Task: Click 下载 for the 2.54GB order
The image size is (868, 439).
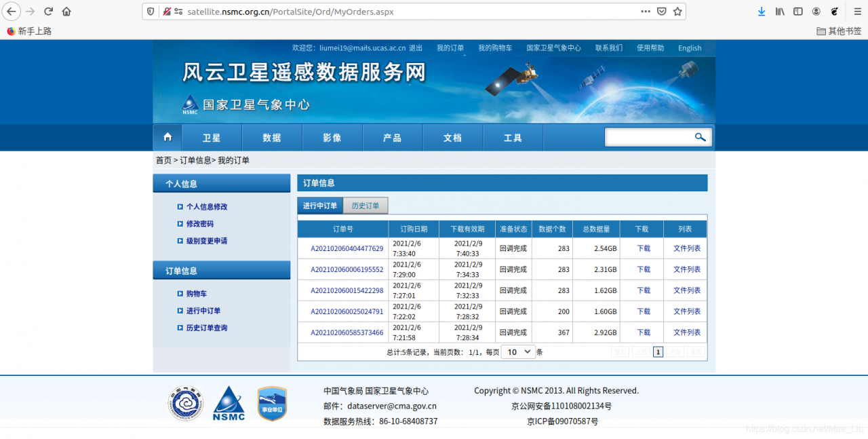Action: point(644,248)
